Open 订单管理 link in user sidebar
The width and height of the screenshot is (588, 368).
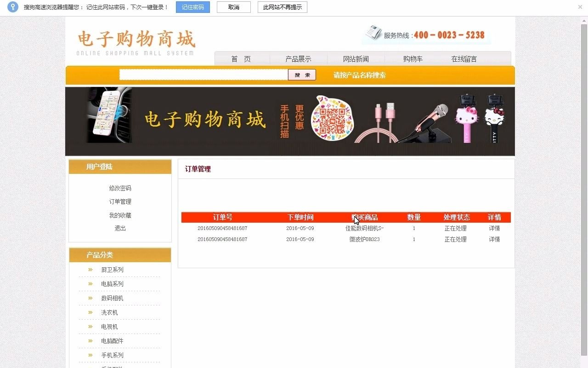pyautogui.click(x=120, y=201)
